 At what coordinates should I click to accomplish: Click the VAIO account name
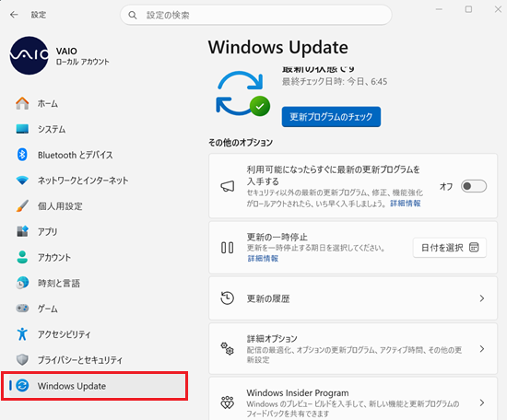tap(66, 51)
